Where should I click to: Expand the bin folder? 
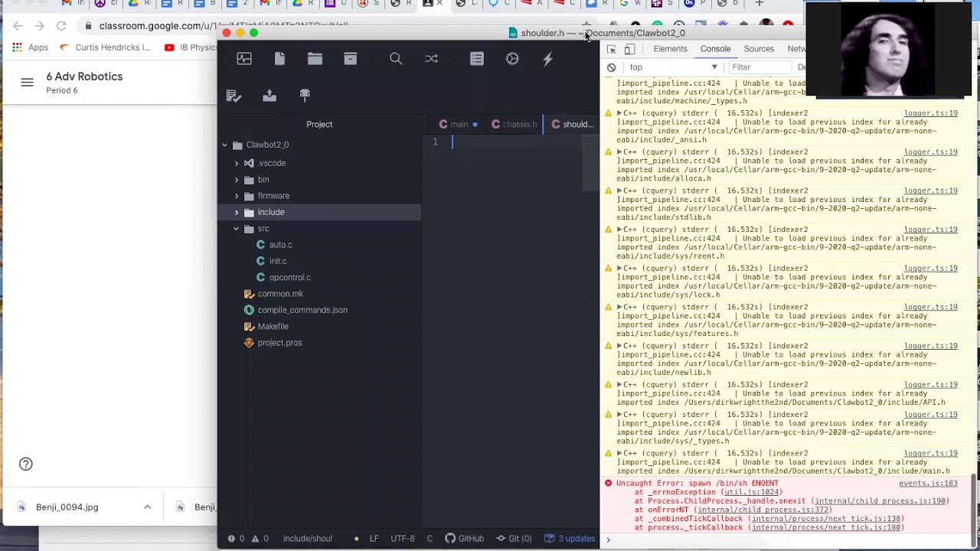pyautogui.click(x=237, y=180)
